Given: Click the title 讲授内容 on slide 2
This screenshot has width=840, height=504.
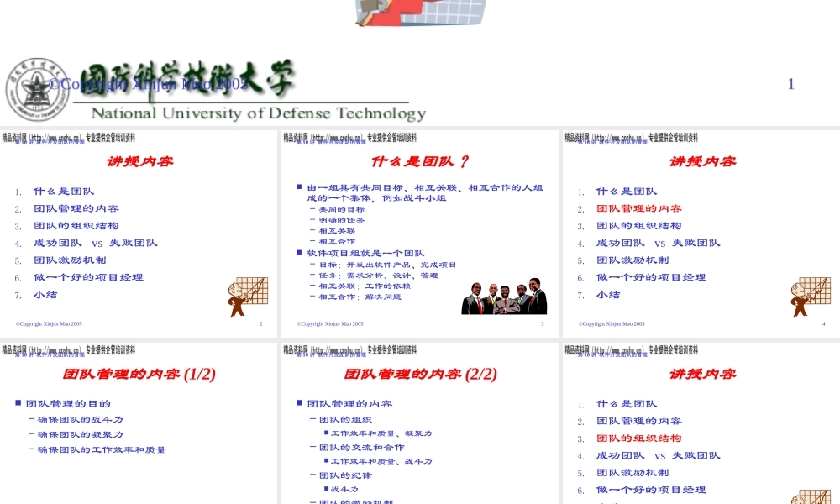Looking at the screenshot, I should (x=139, y=161).
